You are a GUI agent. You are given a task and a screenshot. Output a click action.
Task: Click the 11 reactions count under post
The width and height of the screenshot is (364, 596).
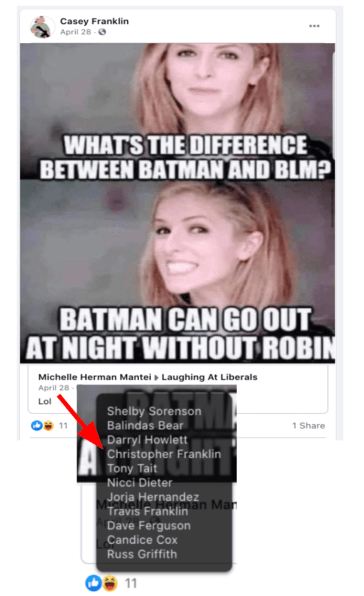(63, 425)
